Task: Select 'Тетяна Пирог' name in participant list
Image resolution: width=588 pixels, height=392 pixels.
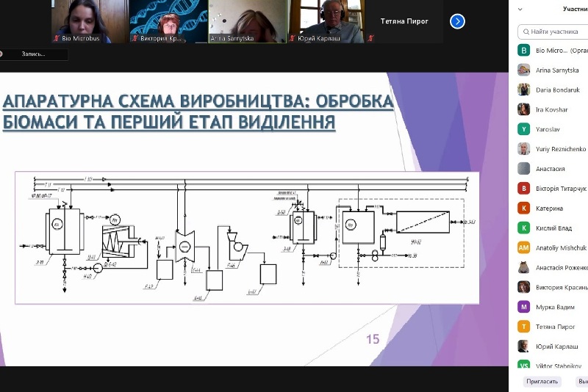Action: (x=556, y=327)
